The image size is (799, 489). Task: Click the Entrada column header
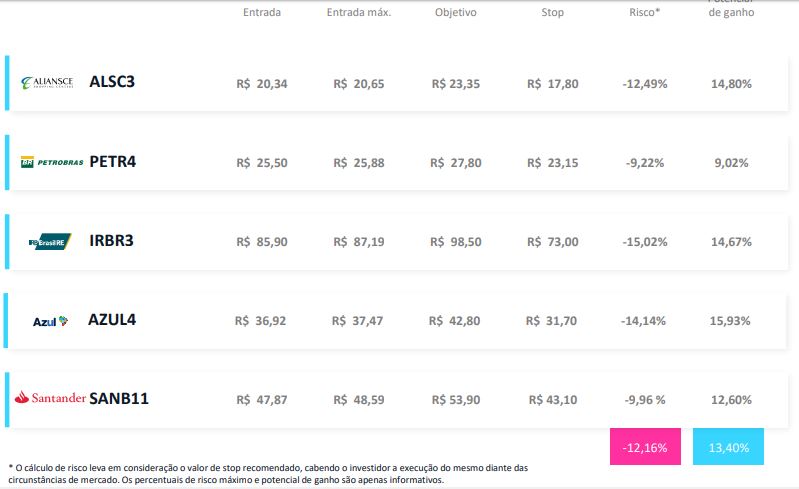click(x=262, y=12)
